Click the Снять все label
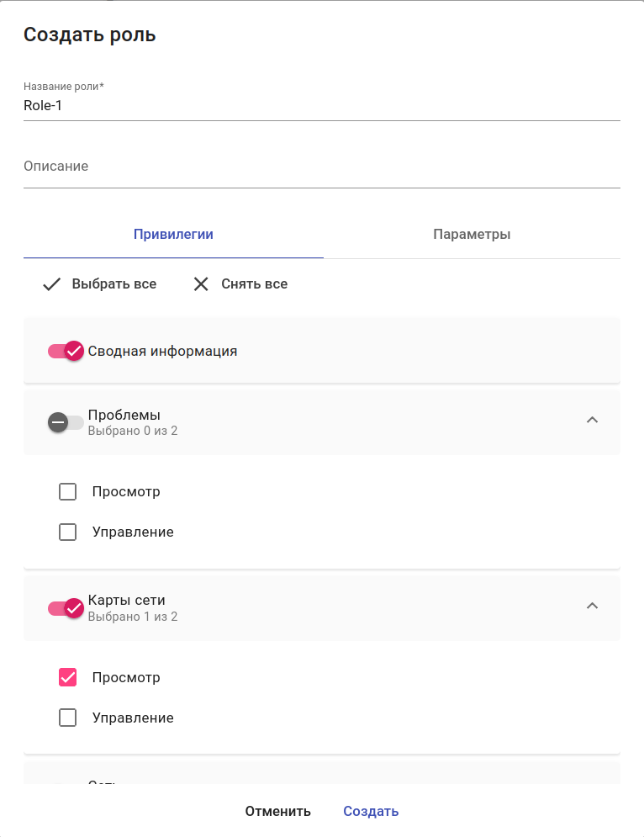This screenshot has width=644, height=837. pyautogui.click(x=254, y=284)
